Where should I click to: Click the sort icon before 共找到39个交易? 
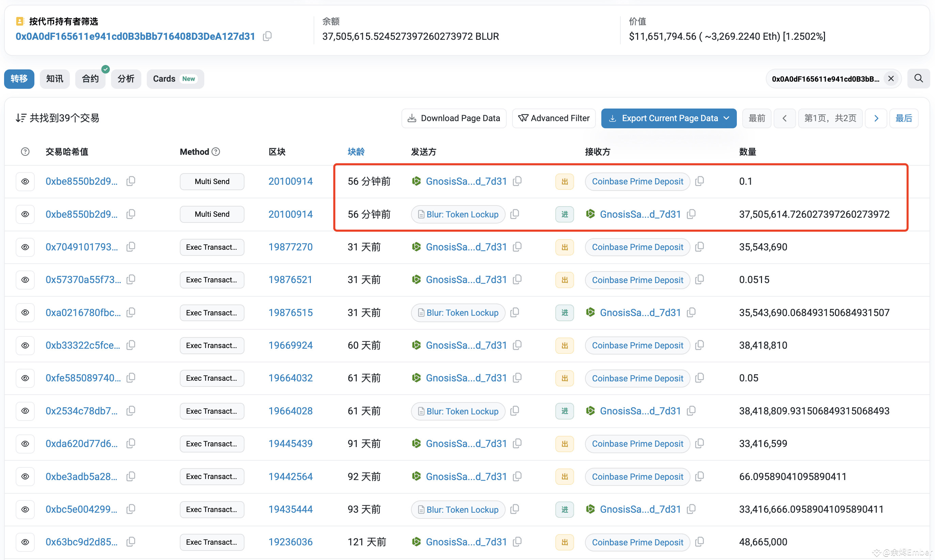[x=21, y=118]
